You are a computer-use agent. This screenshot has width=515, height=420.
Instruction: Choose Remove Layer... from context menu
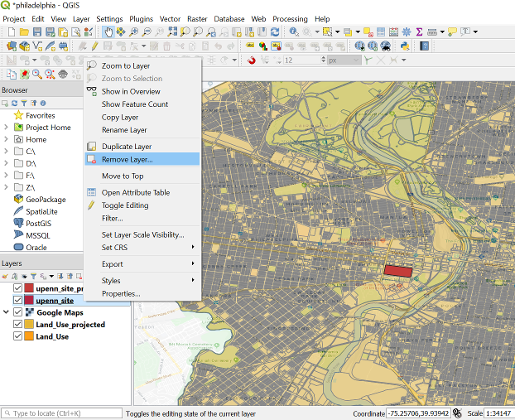127,159
